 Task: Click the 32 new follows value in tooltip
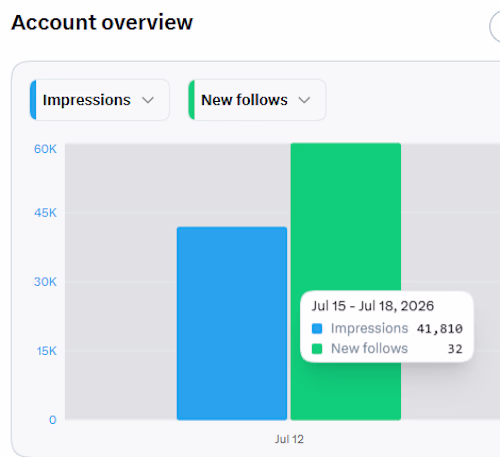455,349
